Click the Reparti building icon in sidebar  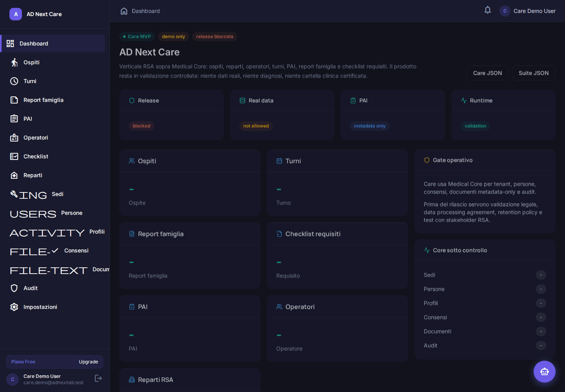(x=14, y=175)
